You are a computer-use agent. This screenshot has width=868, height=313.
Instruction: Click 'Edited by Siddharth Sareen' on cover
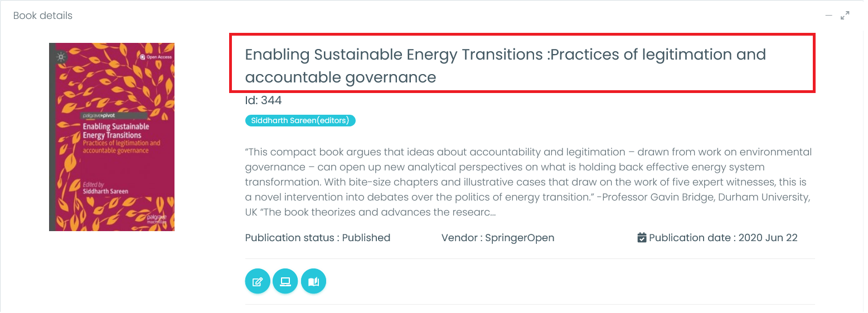[105, 188]
